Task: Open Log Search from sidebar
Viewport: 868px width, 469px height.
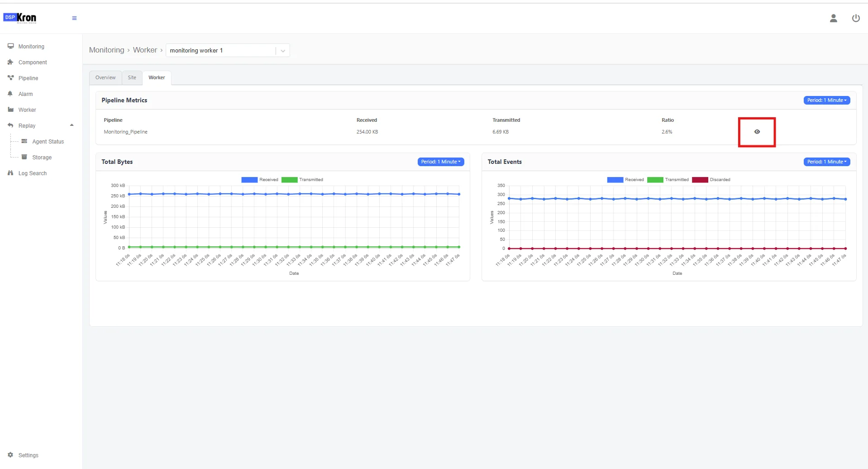Action: click(32, 173)
